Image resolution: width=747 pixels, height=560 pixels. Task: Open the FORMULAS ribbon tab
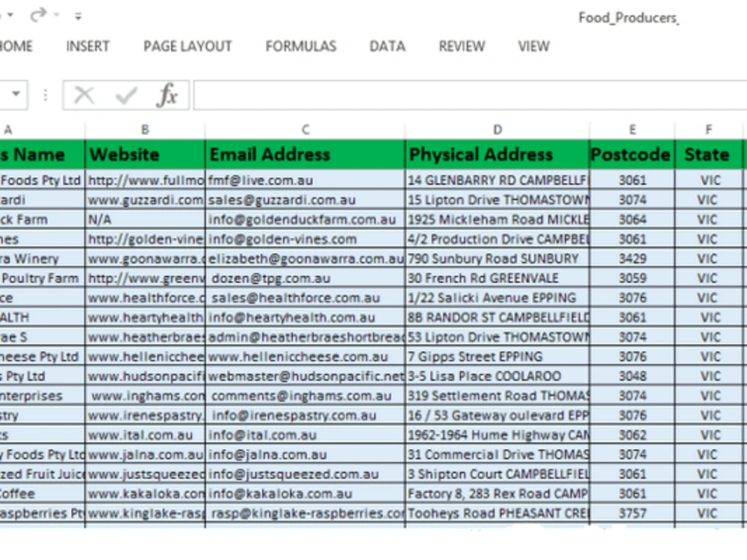(x=301, y=46)
